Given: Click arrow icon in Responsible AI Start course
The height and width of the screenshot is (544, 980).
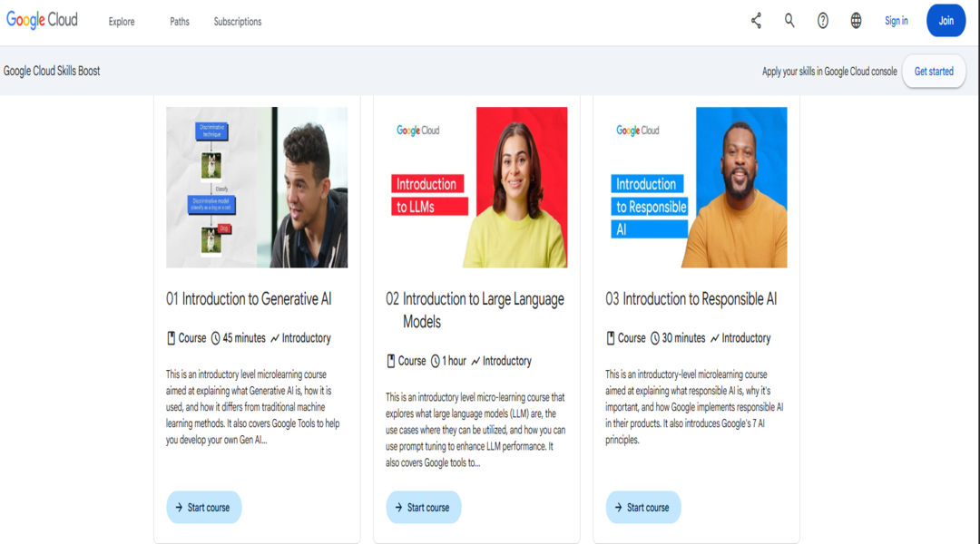Looking at the screenshot, I should pos(618,507).
